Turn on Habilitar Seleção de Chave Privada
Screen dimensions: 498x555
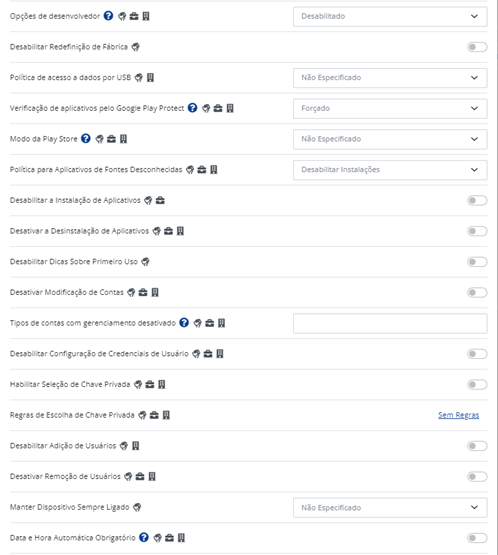click(x=477, y=384)
